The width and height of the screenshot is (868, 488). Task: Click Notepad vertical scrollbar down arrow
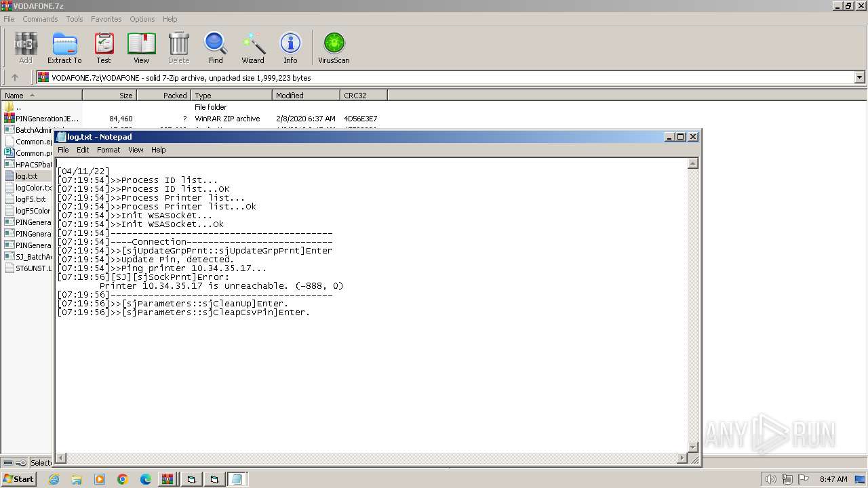[x=693, y=447]
